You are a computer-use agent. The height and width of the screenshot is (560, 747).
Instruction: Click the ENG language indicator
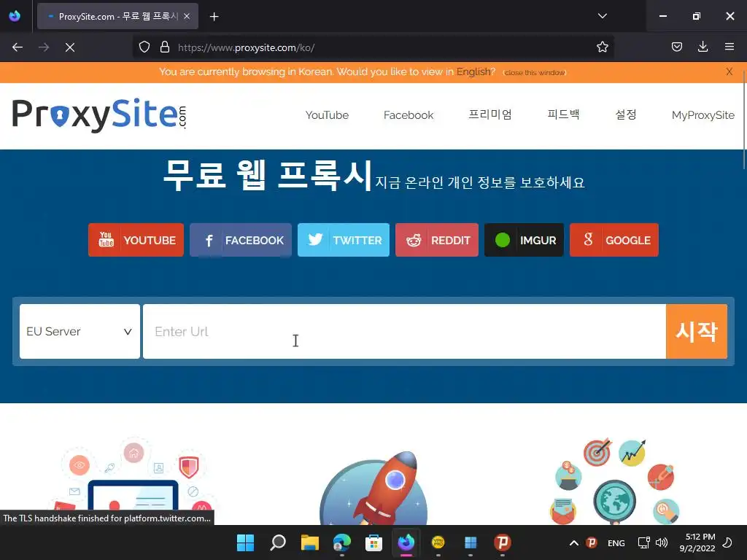(616, 542)
